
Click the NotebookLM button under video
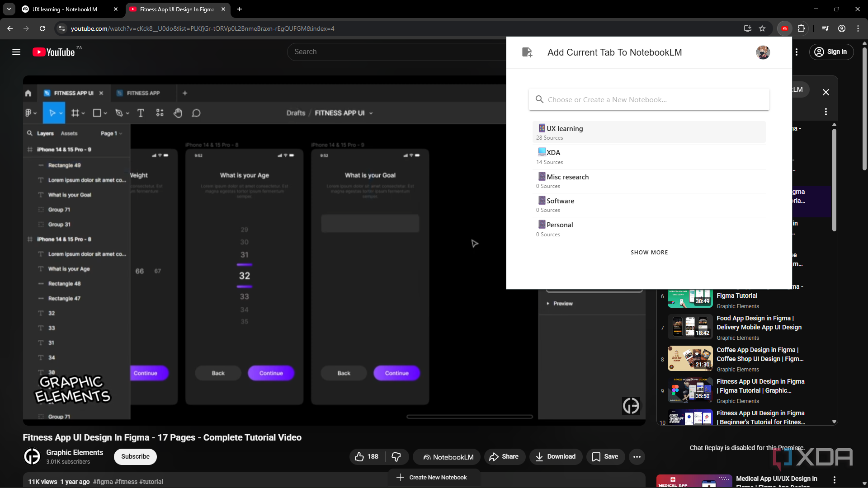pyautogui.click(x=448, y=457)
